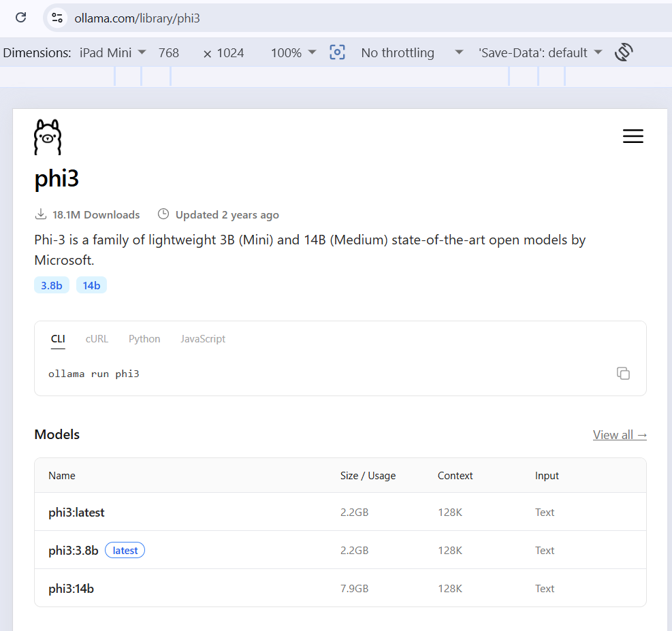Click the 128K context in phi3:14b row
The width and height of the screenshot is (672, 631).
pyautogui.click(x=450, y=589)
